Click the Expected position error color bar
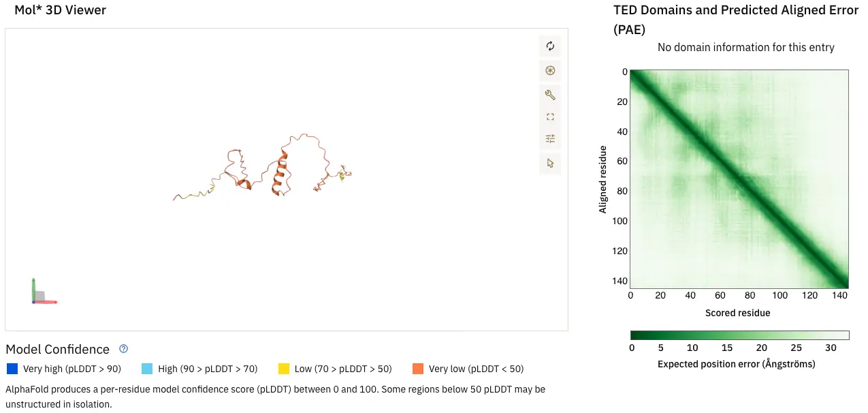The image size is (868, 413). coord(739,335)
